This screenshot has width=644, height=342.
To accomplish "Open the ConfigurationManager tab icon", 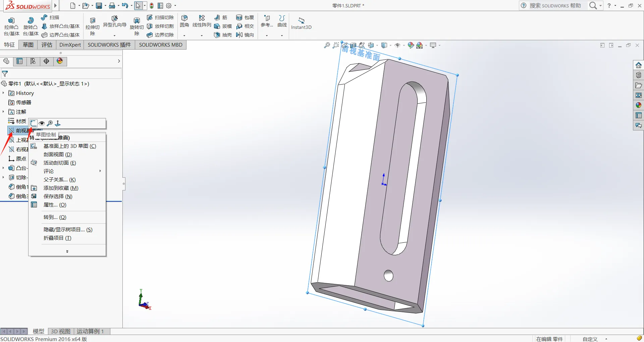I will (33, 61).
